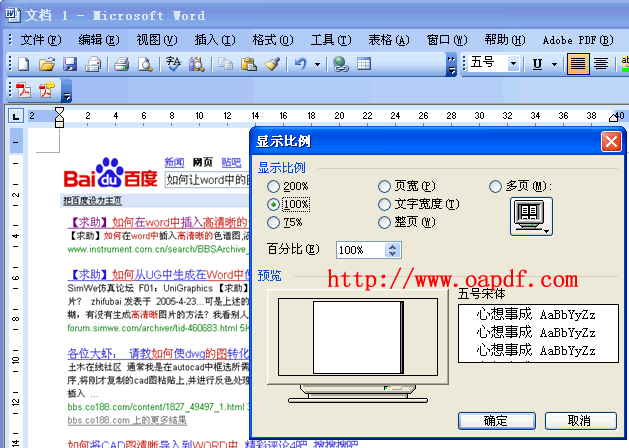Image resolution: width=629 pixels, height=448 pixels.
Task: Choose the 页宽(P) page width option
Action: [384, 186]
